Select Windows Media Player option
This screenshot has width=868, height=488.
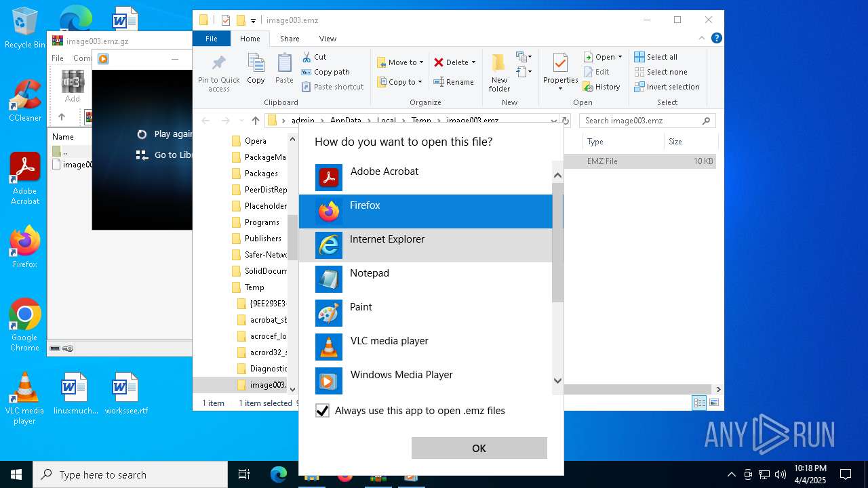point(425,381)
